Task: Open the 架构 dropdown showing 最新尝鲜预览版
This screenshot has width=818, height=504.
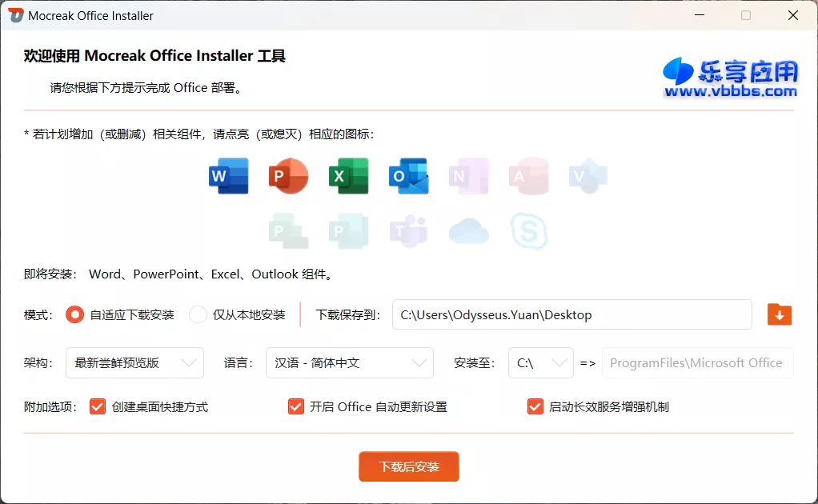Action: coord(134,362)
